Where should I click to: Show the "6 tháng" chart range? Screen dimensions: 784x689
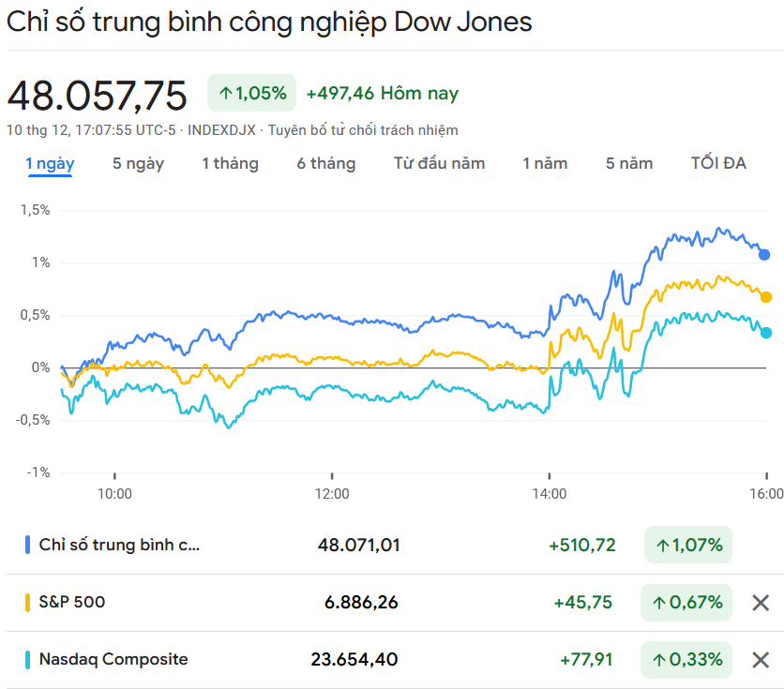326,163
